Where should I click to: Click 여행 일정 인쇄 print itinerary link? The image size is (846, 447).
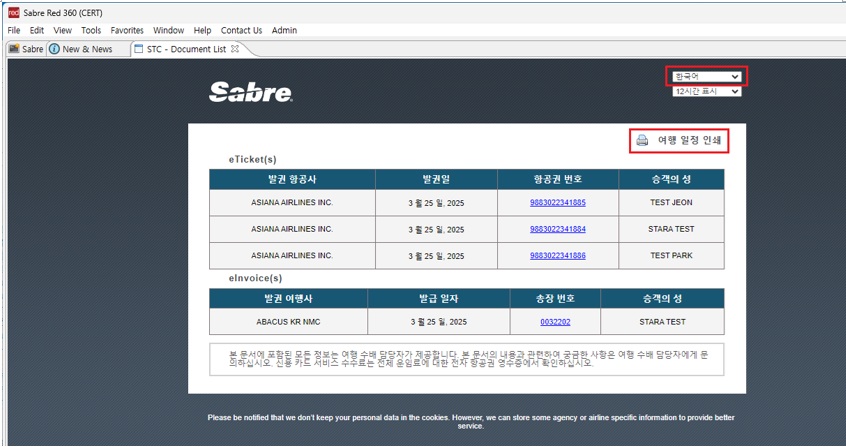(x=689, y=140)
